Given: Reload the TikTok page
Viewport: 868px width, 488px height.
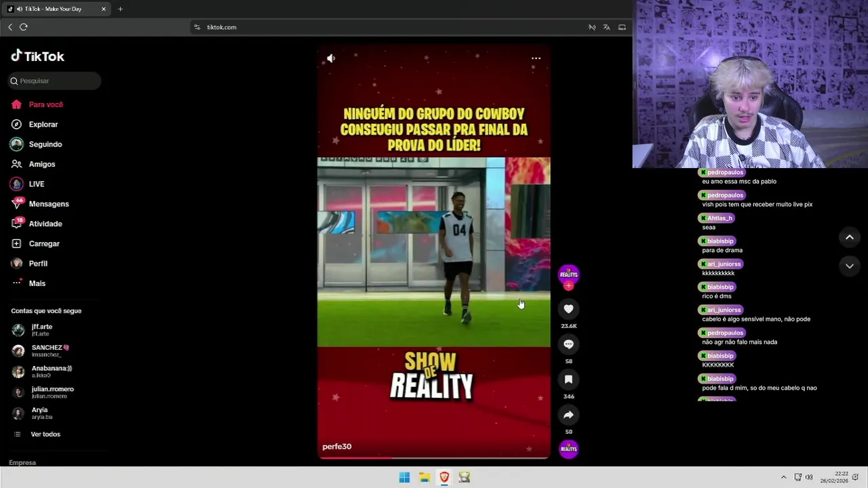Looking at the screenshot, I should [24, 27].
